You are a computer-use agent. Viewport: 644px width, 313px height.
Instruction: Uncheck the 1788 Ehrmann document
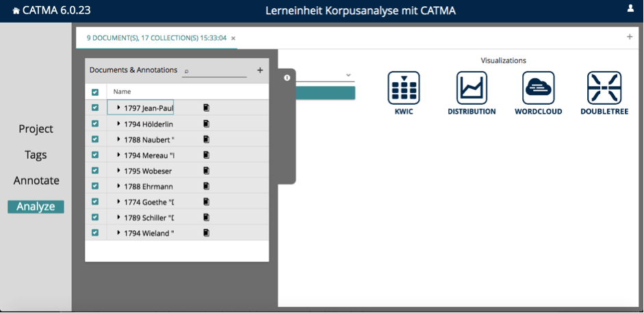tap(95, 186)
